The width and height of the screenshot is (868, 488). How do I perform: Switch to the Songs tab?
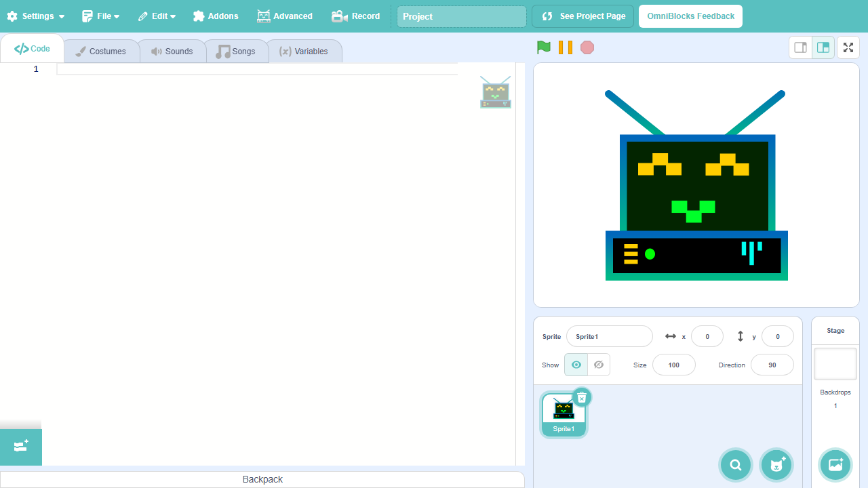[x=236, y=52]
